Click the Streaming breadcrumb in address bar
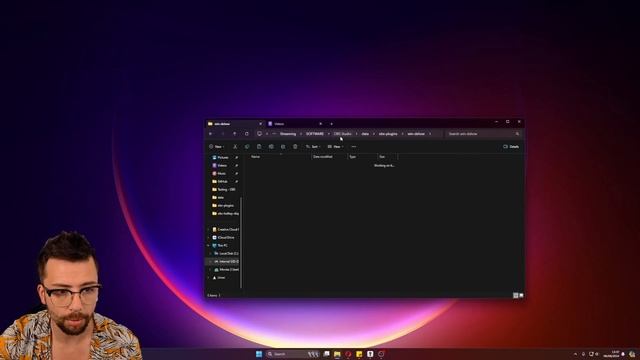This screenshot has height=360, width=640. (288, 134)
